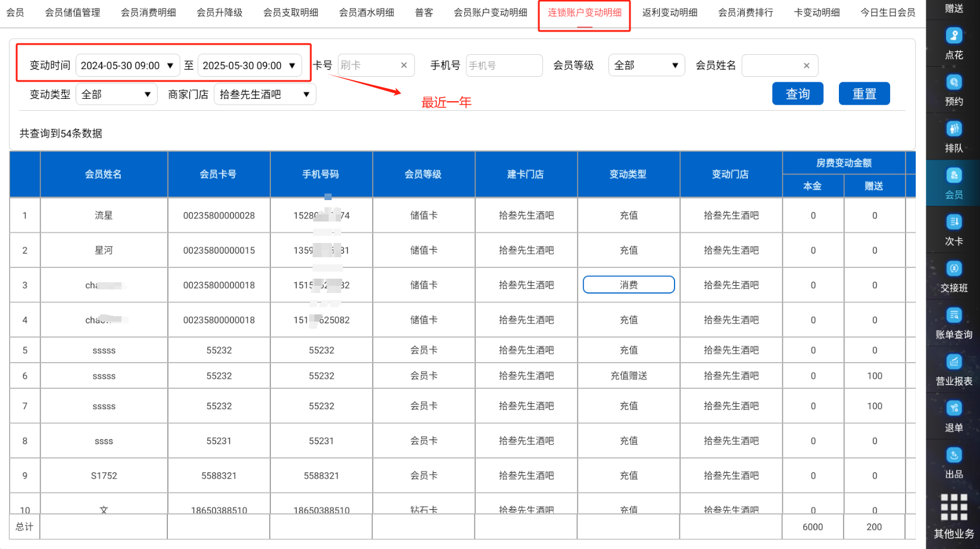Image resolution: width=980 pixels, height=549 pixels.
Task: Expand the 商家门店 拾叁先生酒吧 dropdown
Action: pyautogui.click(x=264, y=94)
